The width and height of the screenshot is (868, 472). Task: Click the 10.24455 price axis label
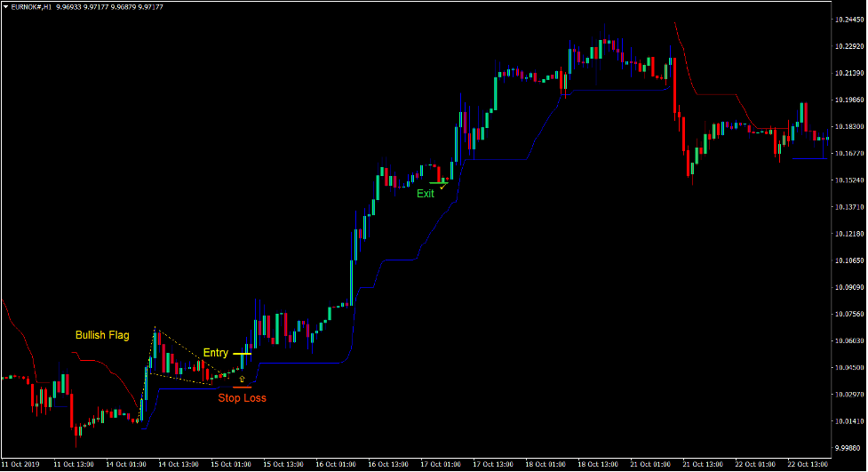[x=848, y=20]
